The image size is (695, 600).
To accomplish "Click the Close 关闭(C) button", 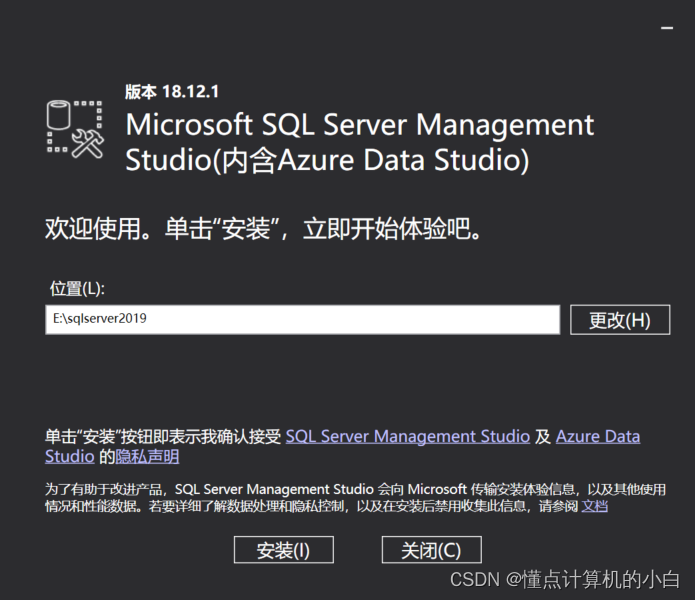I will click(431, 550).
